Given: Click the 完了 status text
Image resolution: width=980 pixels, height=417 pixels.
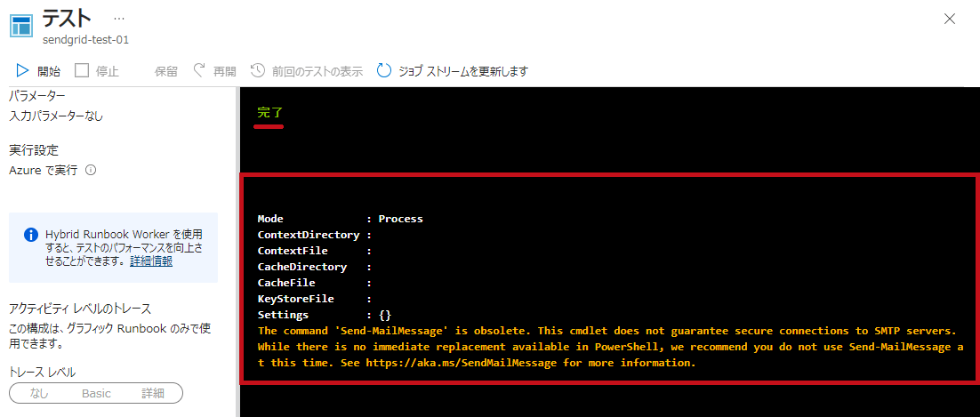Looking at the screenshot, I should coord(270,113).
